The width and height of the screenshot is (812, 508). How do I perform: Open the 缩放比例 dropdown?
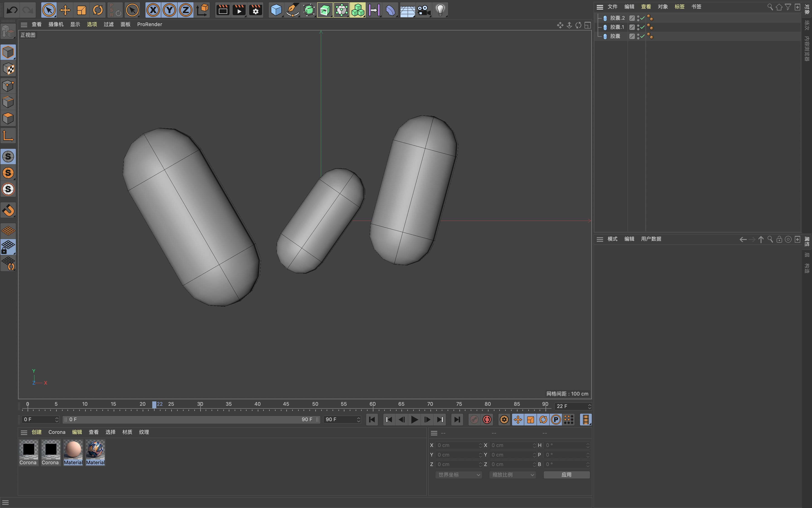click(512, 475)
